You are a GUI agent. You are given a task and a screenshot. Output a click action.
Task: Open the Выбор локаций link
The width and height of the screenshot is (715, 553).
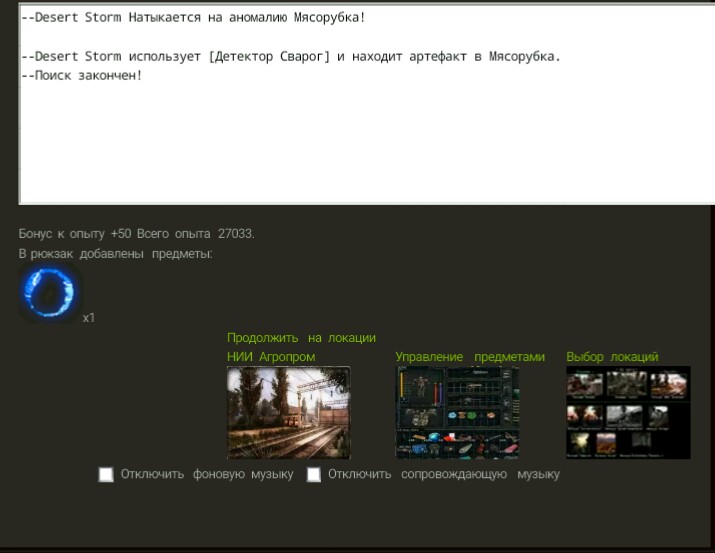[612, 357]
